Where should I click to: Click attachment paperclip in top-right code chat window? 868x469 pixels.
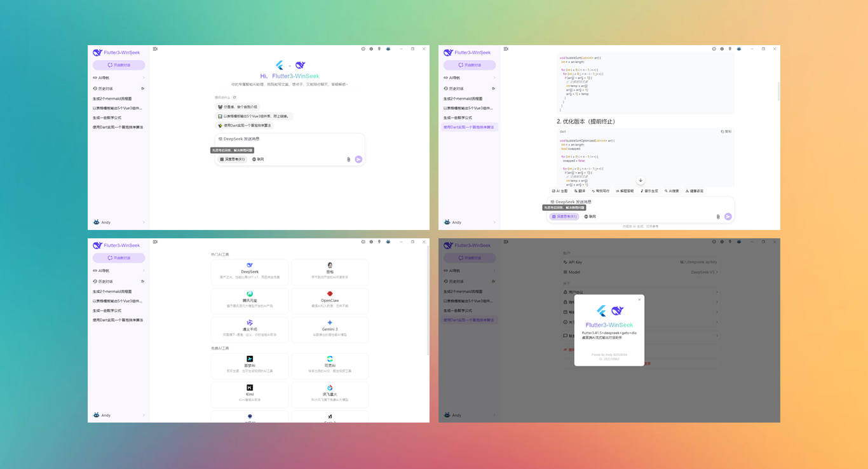coord(718,217)
